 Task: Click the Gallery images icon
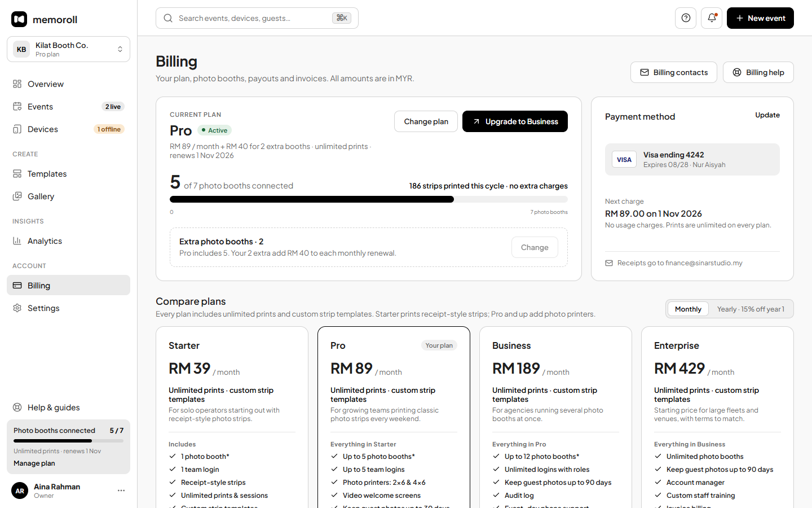pos(17,196)
